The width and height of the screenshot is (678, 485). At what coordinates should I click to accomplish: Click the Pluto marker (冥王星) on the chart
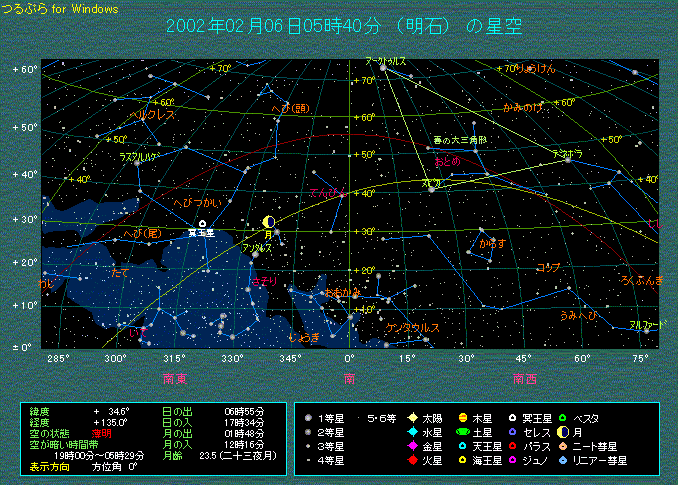tap(202, 224)
